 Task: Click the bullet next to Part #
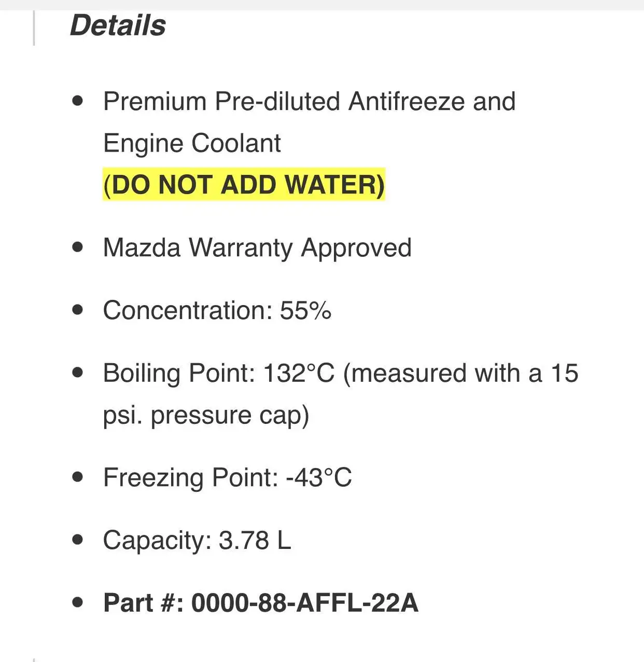(x=78, y=602)
